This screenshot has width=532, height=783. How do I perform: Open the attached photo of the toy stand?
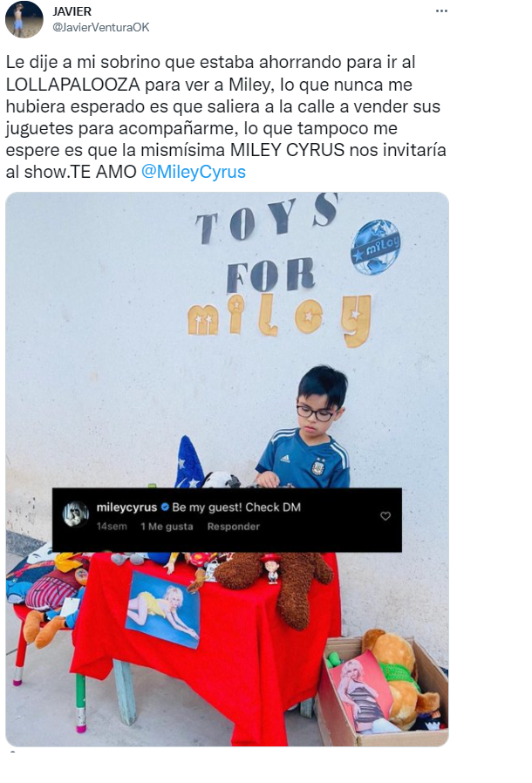tap(228, 469)
